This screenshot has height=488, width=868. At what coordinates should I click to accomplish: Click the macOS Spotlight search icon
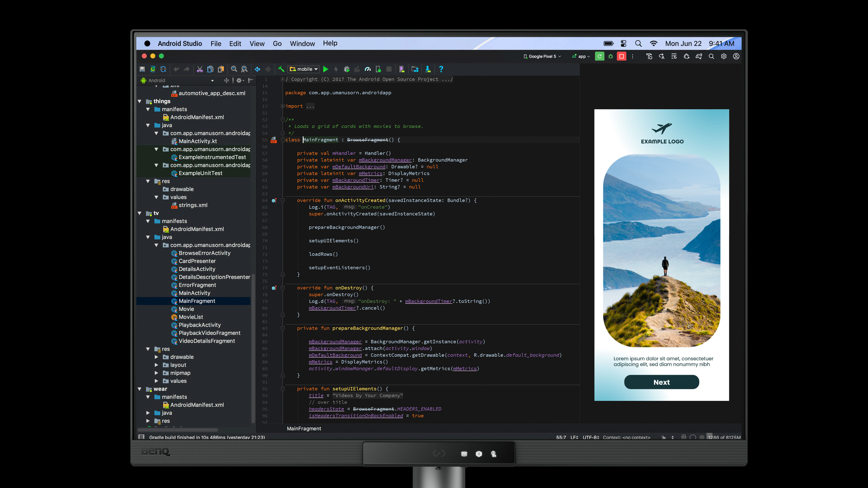point(638,43)
